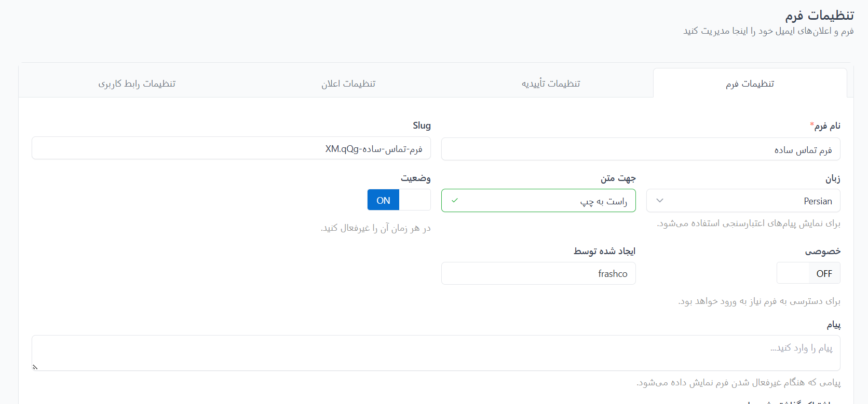Select the تنظیمات فرم tab
This screenshot has height=404, width=868.
point(750,83)
